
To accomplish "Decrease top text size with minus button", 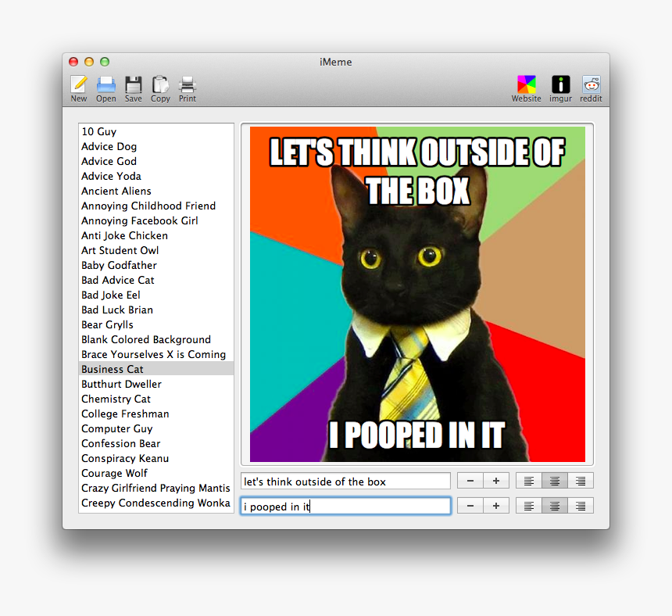I will pos(470,481).
